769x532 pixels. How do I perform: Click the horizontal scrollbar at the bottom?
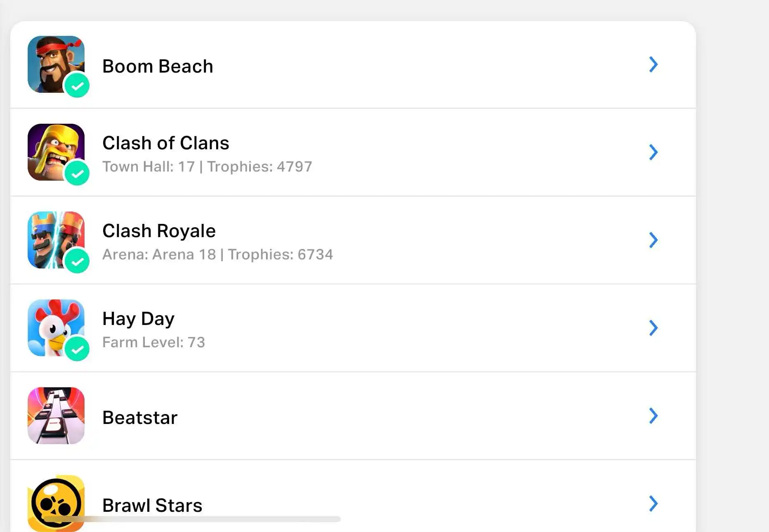(x=192, y=519)
